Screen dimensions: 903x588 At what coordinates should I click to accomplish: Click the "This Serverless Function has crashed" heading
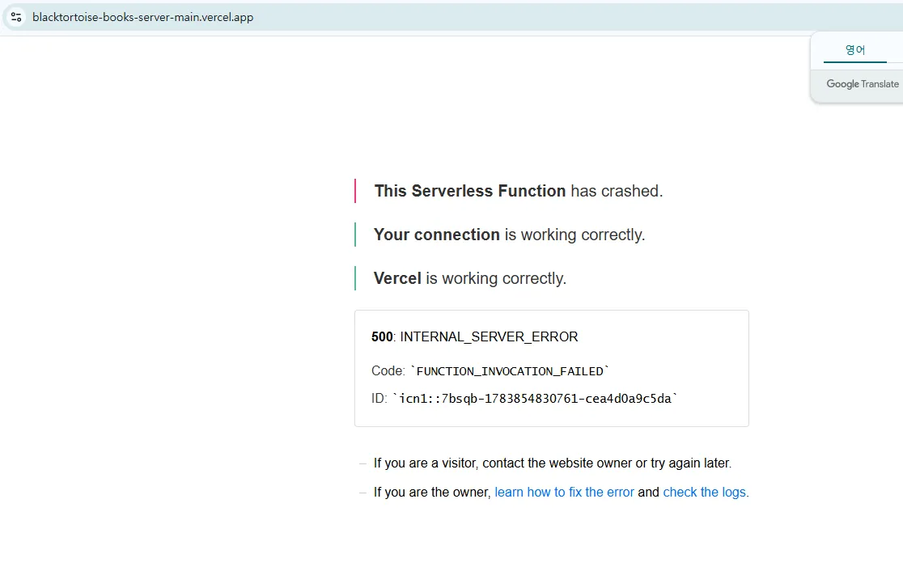[x=519, y=191]
